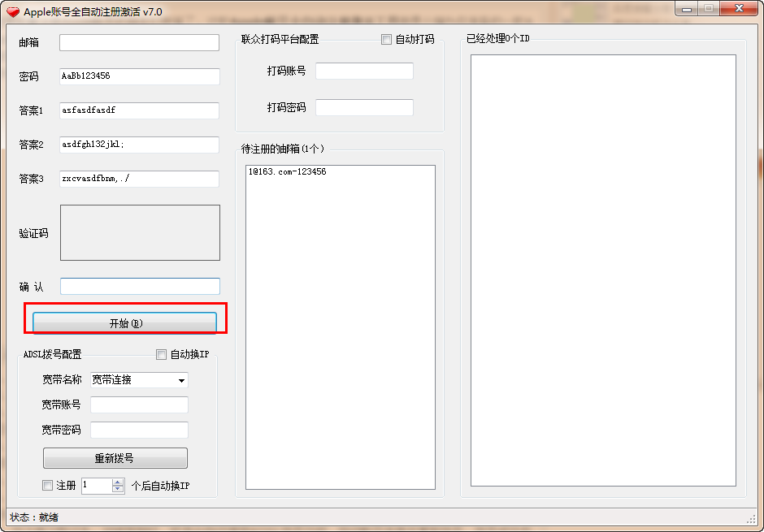Image resolution: width=764 pixels, height=532 pixels.
Task: Enable the 自动打码 checkbox
Action: (386, 40)
